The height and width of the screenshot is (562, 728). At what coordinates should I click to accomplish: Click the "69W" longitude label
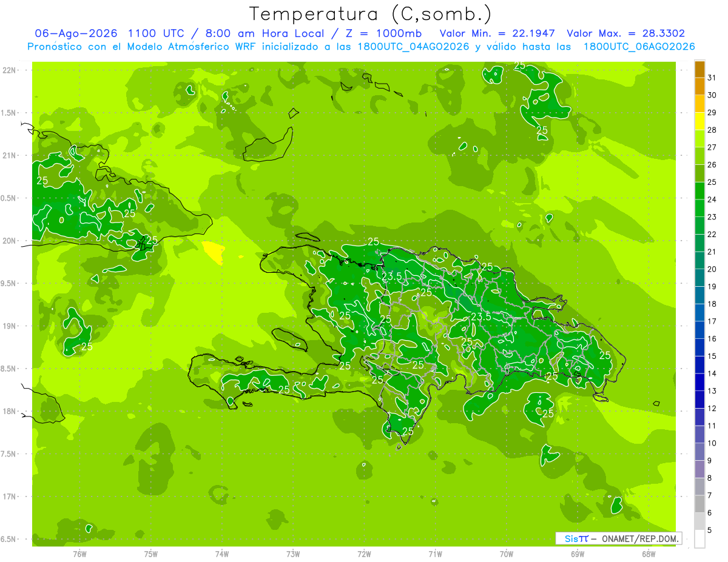(x=578, y=554)
